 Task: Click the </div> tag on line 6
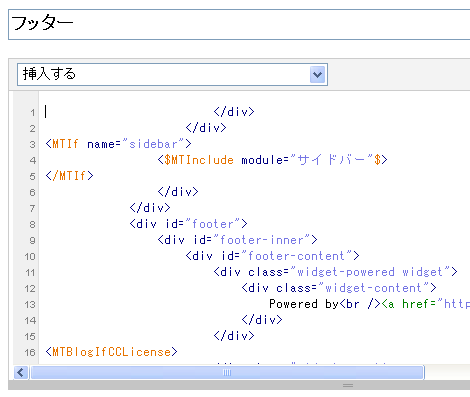click(x=178, y=192)
